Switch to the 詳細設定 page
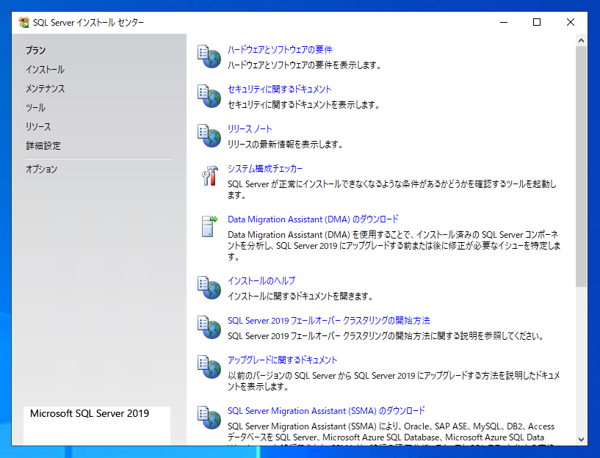Image resolution: width=600 pixels, height=458 pixels. [43, 146]
